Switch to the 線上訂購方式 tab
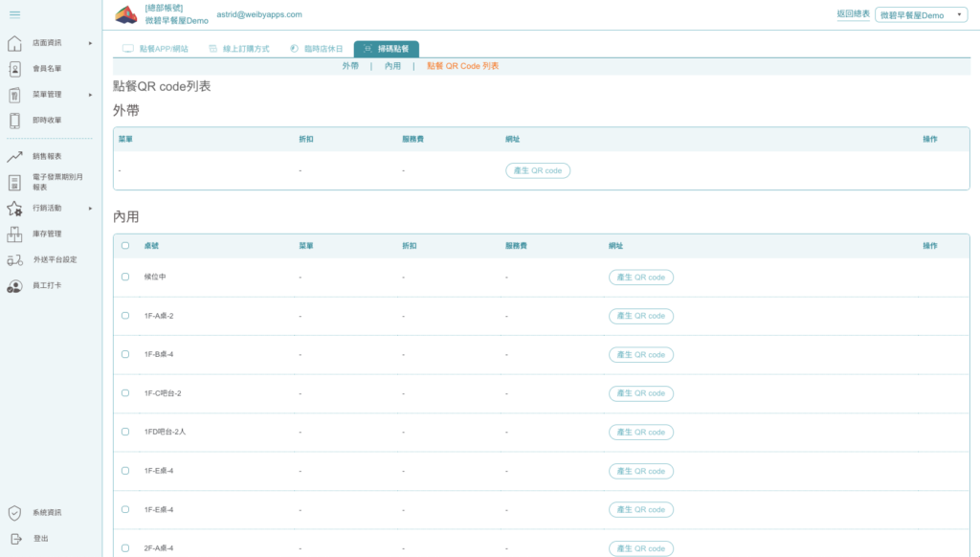This screenshot has width=980, height=557. (x=239, y=49)
